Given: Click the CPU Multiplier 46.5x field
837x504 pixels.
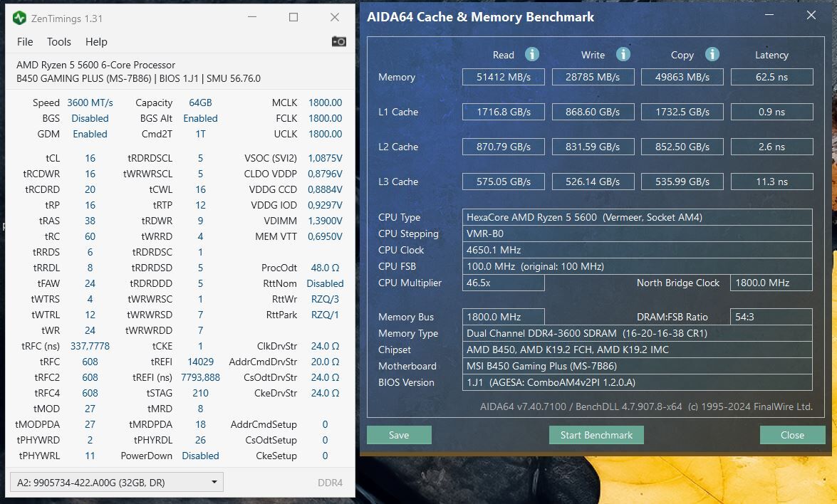Looking at the screenshot, I should click(x=504, y=283).
